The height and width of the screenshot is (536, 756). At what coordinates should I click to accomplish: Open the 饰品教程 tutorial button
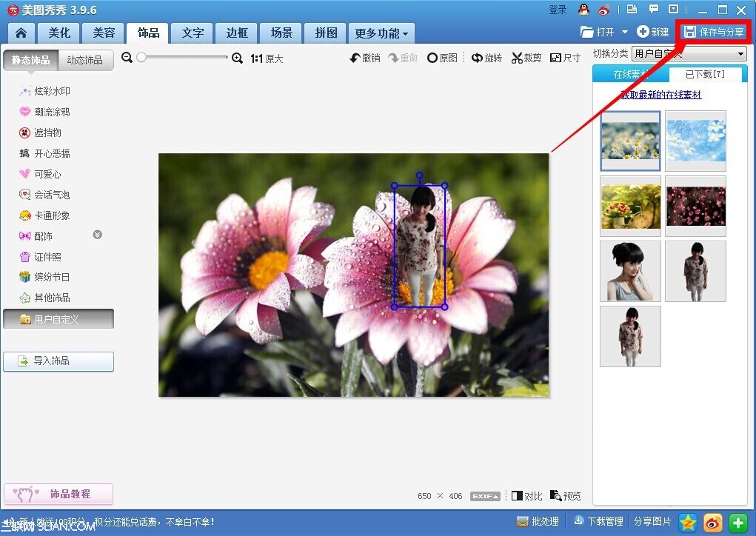pos(58,494)
